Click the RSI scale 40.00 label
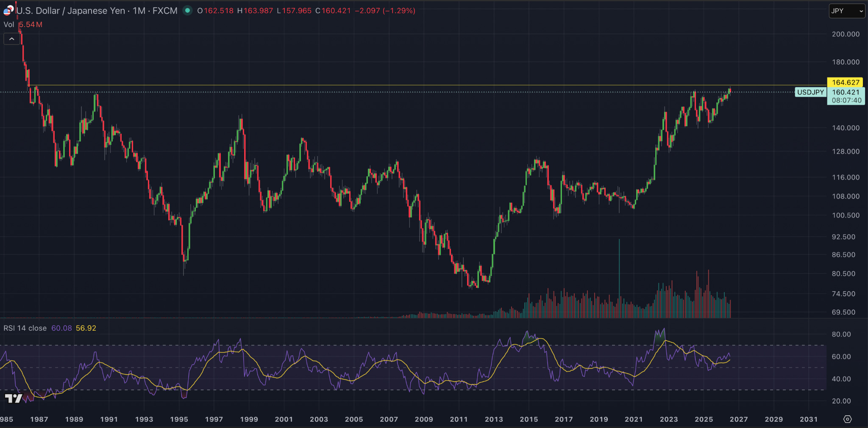 [x=841, y=379]
